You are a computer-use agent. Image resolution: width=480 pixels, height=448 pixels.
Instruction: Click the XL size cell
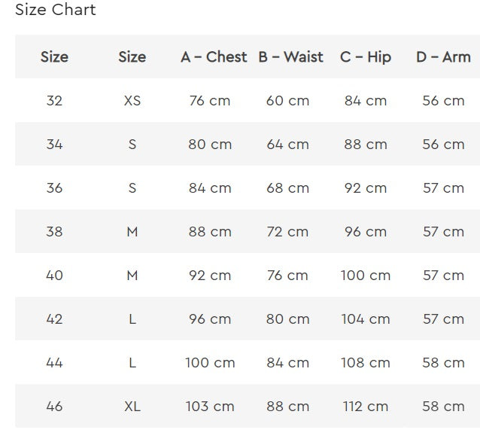pos(132,407)
